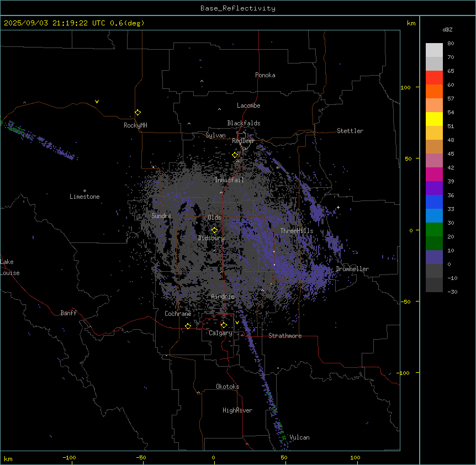Select the red 60-65 dBZ legend swatch
476x465 pixels.
pos(434,78)
